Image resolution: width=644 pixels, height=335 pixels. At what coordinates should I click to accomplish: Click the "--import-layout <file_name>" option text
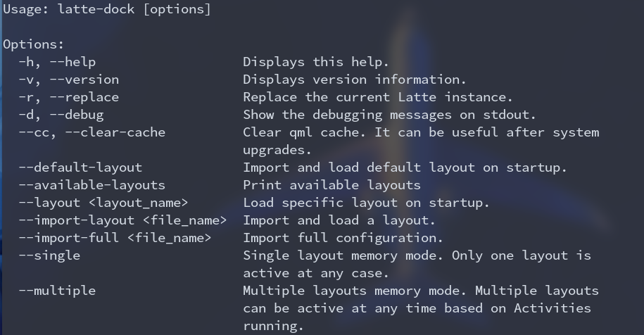(x=122, y=220)
